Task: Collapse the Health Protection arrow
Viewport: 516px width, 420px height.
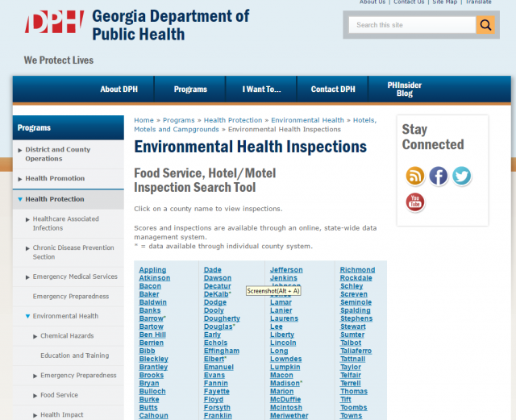Action: pos(19,199)
